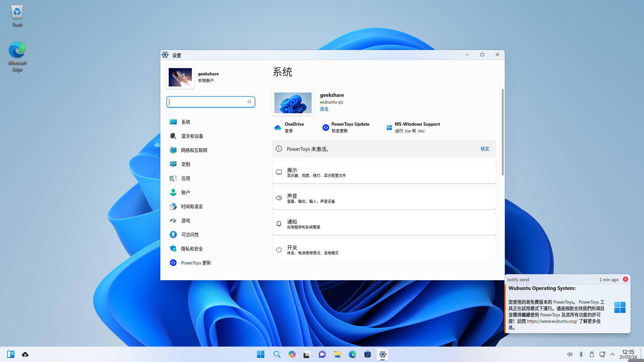Open File Explorer from the taskbar
This screenshot has width=644, height=362.
pos(337,354)
